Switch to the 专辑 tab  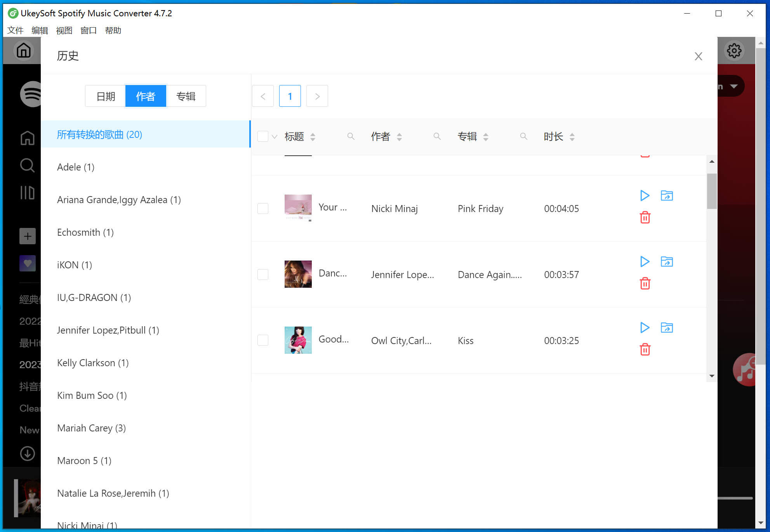(x=186, y=96)
